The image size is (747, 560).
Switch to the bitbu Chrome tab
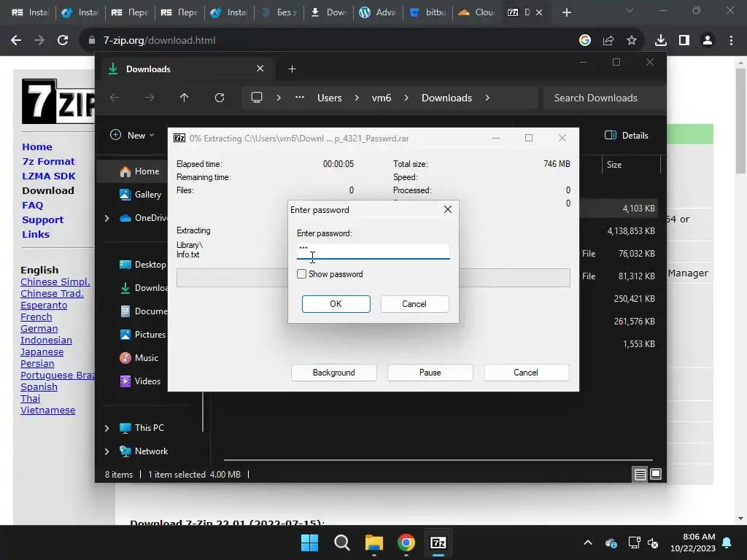pyautogui.click(x=428, y=12)
